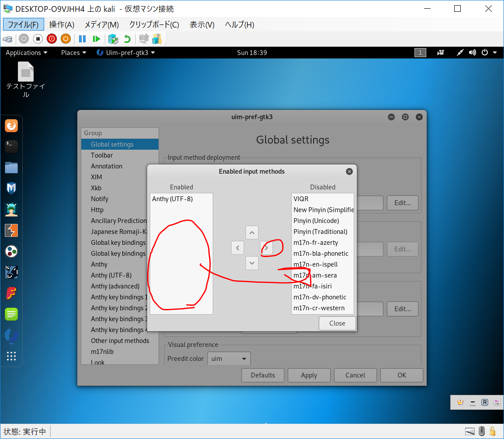
Task: Select m17n-fr-azerty in the Disabled list
Action: (x=316, y=243)
